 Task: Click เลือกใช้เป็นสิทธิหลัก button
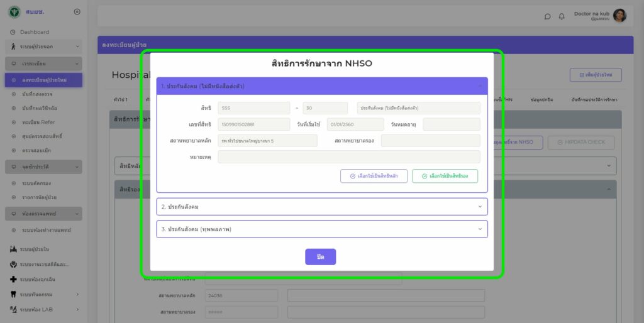[x=374, y=177]
